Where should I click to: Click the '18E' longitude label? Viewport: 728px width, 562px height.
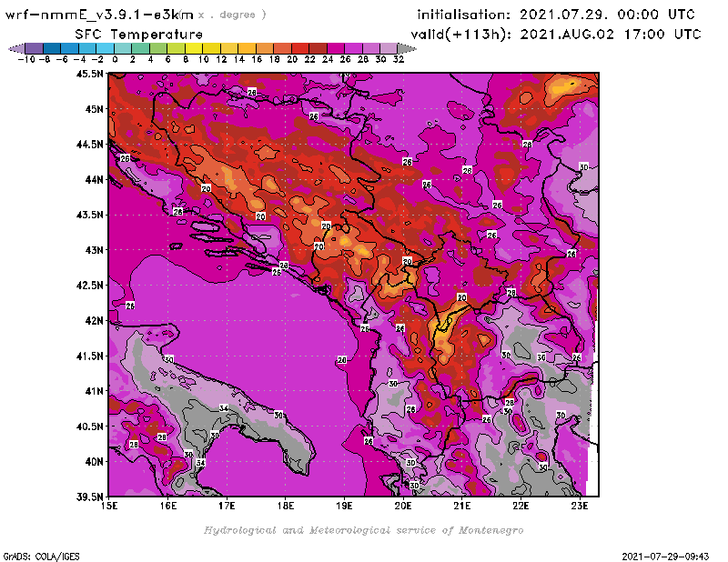pos(286,506)
